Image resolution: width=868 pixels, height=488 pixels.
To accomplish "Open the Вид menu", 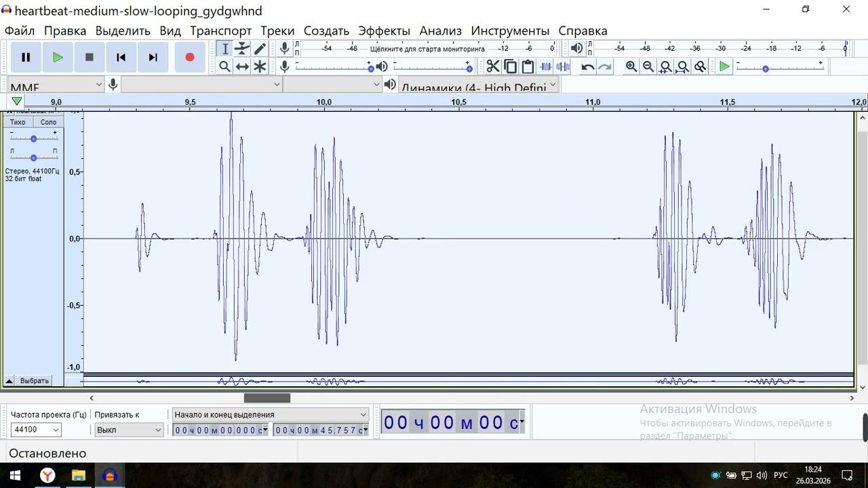I will [x=170, y=30].
